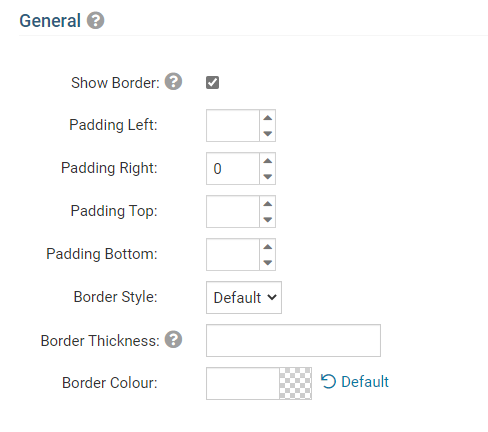488x432 pixels.
Task: Click the Border Thickness help icon
Action: click(173, 340)
